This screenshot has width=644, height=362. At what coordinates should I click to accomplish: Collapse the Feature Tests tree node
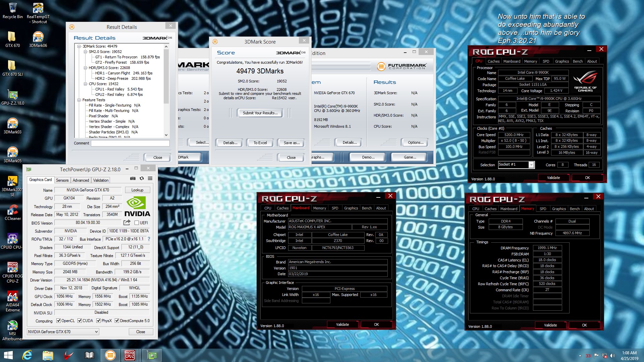(x=79, y=100)
